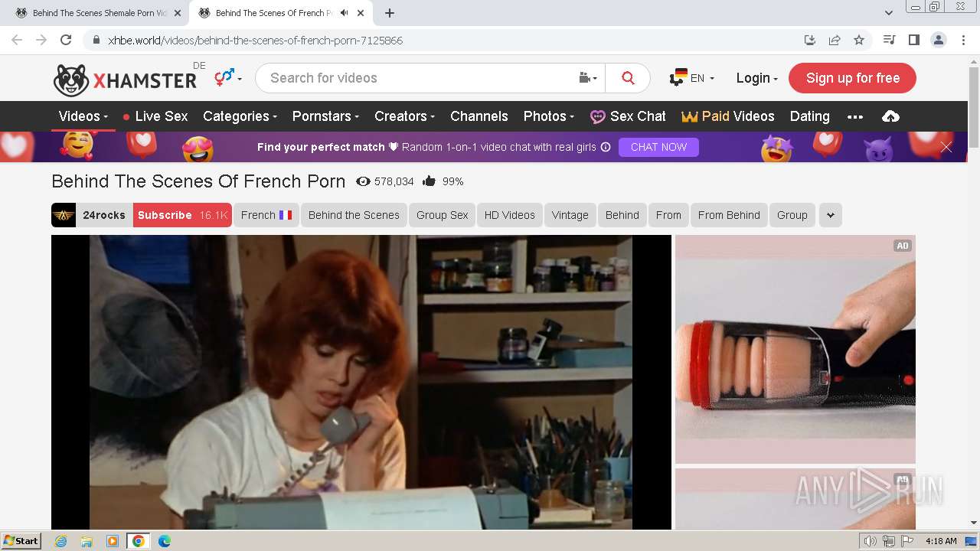Open Sex Chat link
This screenshot has width=980, height=551.
628,116
